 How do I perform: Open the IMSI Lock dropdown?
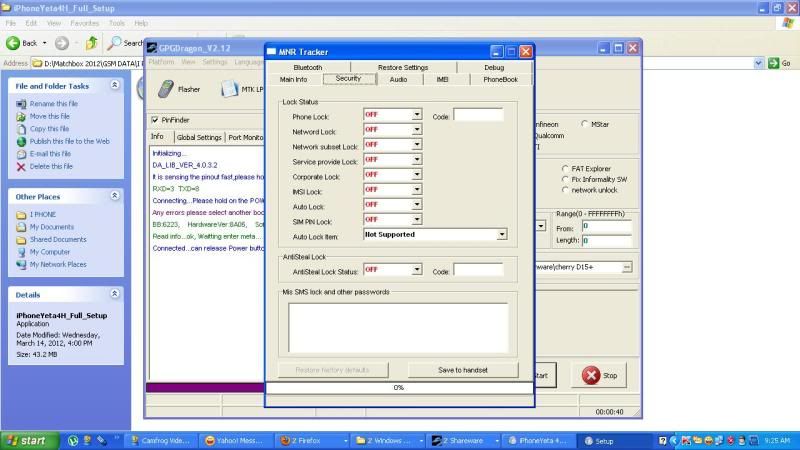(417, 189)
